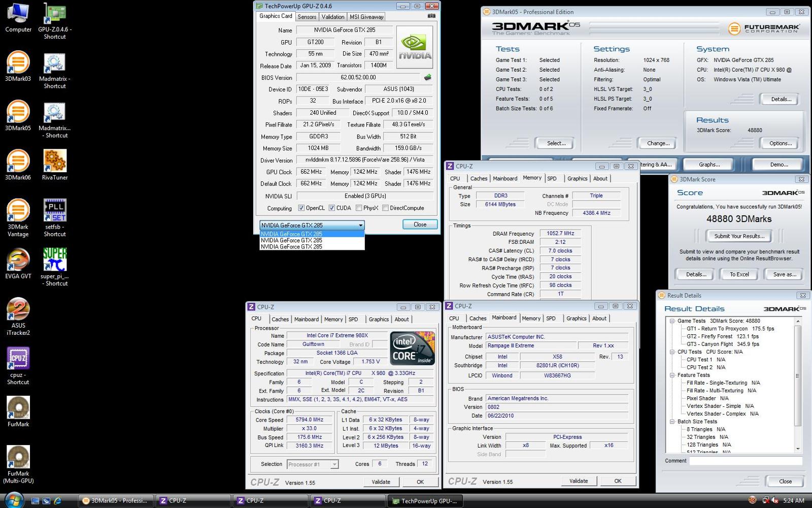This screenshot has height=508, width=812.
Task: Click the Result Details scrollbar down arrow
Action: (x=798, y=449)
